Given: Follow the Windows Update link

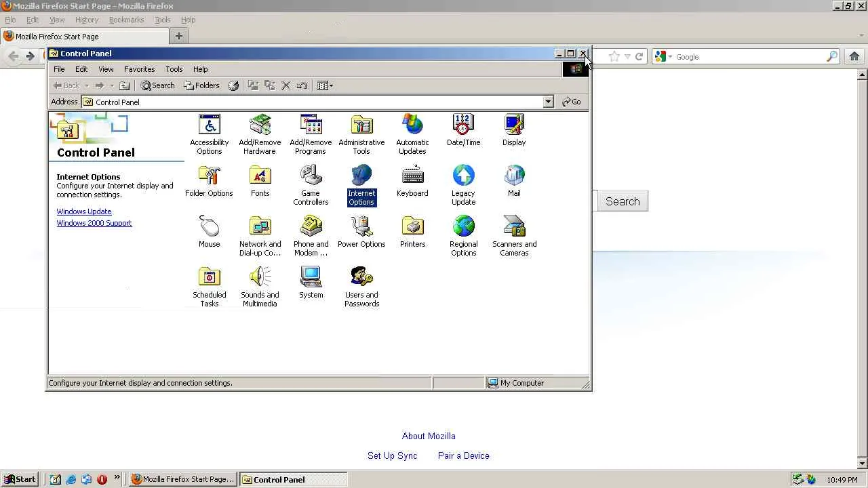Looking at the screenshot, I should point(84,211).
